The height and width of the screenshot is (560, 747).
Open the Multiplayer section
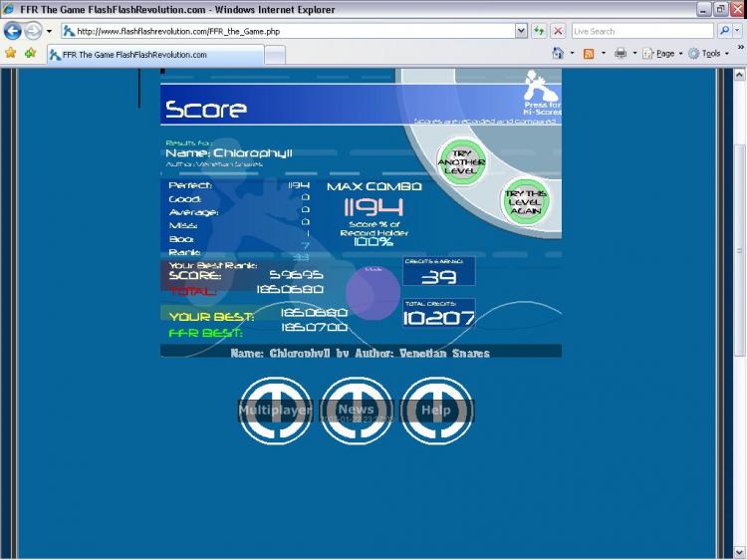coord(276,410)
